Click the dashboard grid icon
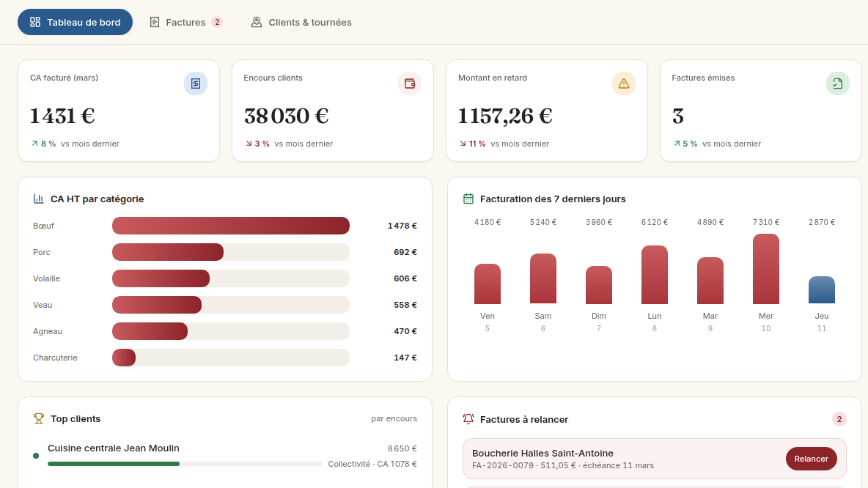Screen dimensions: 868x488 tap(35, 22)
